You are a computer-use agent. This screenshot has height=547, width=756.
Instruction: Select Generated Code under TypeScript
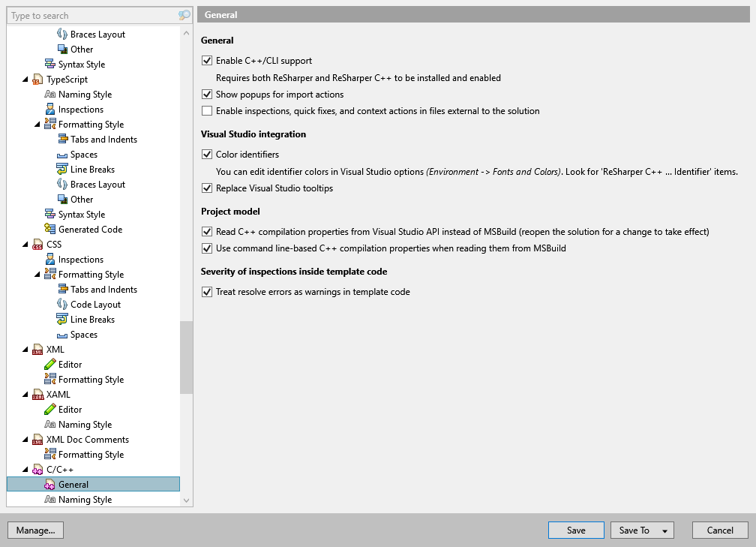(x=91, y=229)
